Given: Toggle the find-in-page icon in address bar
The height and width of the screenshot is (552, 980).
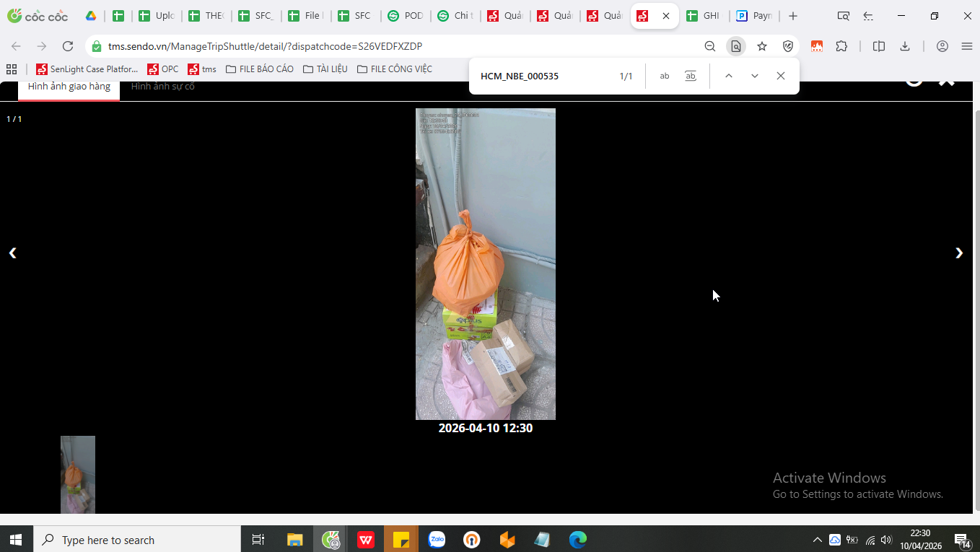Looking at the screenshot, I should (736, 46).
